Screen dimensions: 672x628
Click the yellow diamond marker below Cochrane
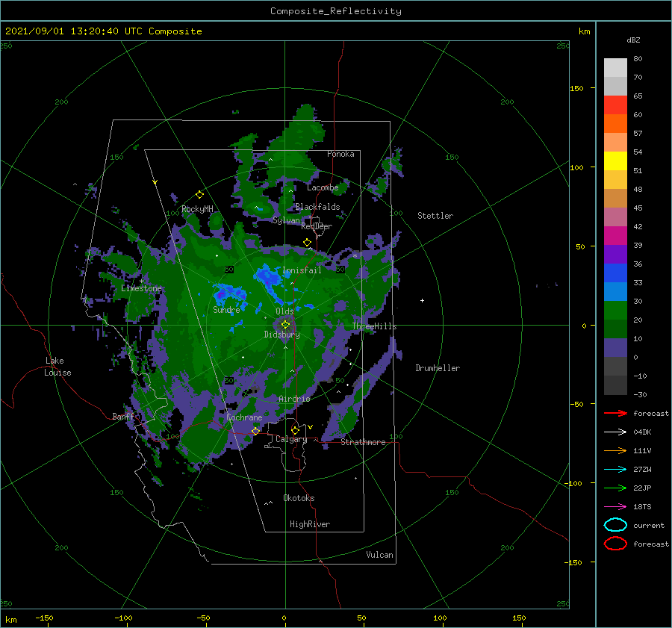(x=256, y=431)
